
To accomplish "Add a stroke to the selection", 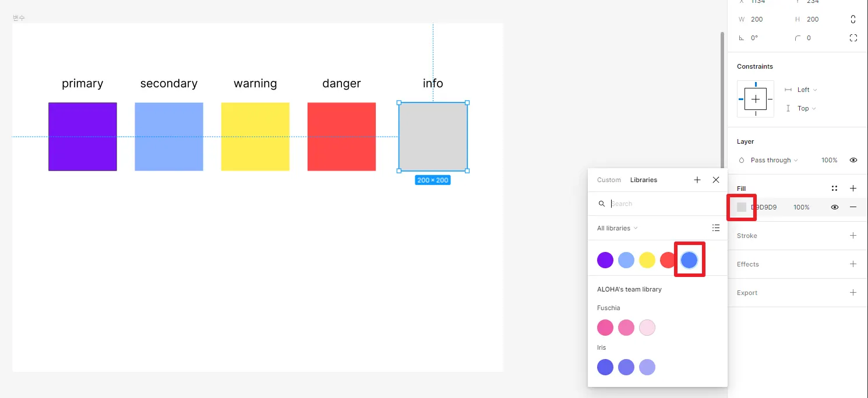I will click(x=853, y=236).
